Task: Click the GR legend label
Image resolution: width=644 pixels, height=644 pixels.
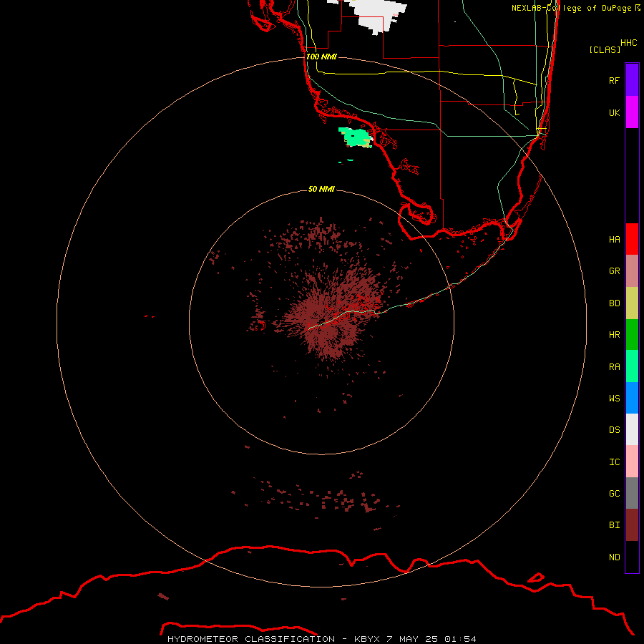Action: pyautogui.click(x=614, y=271)
